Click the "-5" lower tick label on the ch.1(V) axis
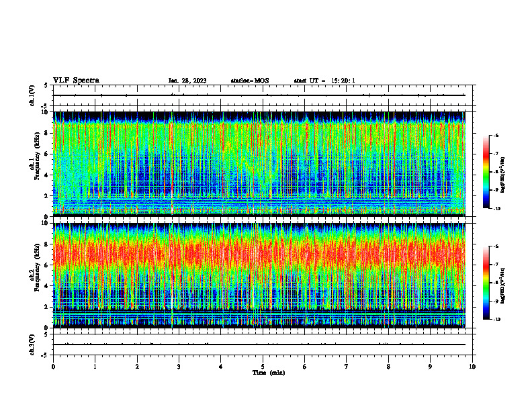This screenshot has width=532, height=411. pyautogui.click(x=46, y=106)
